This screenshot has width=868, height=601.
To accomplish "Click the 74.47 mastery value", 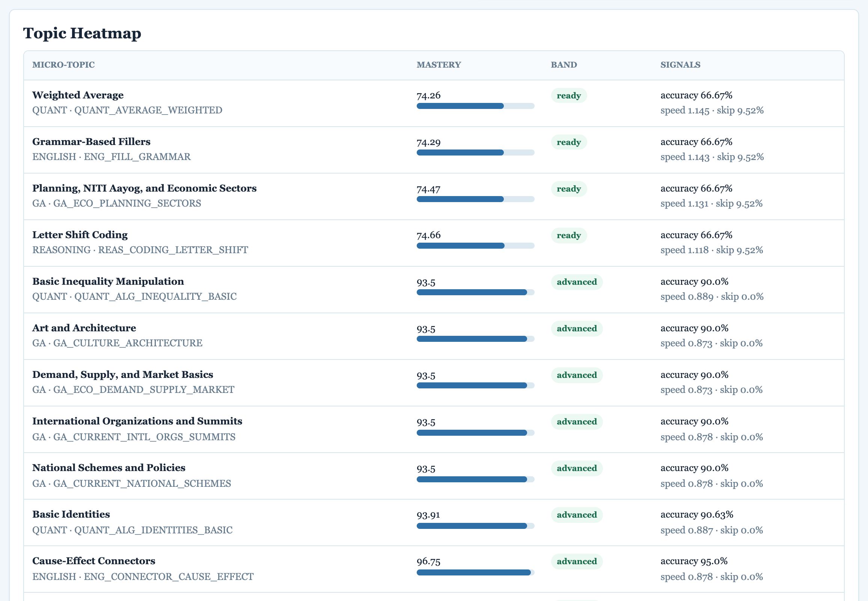I will pyautogui.click(x=428, y=189).
